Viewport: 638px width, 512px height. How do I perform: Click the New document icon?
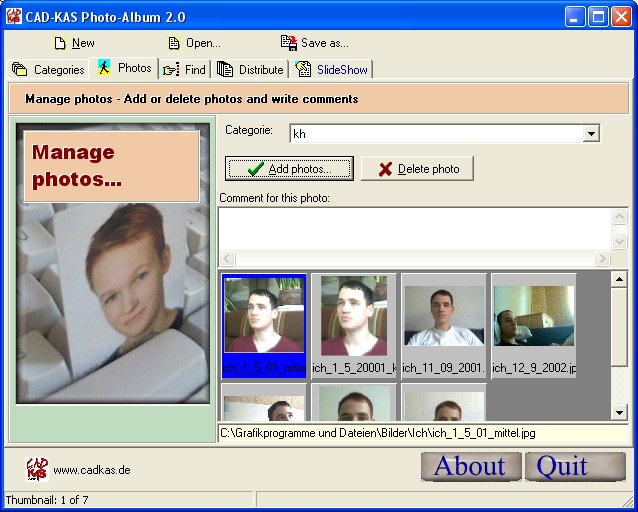(60, 43)
